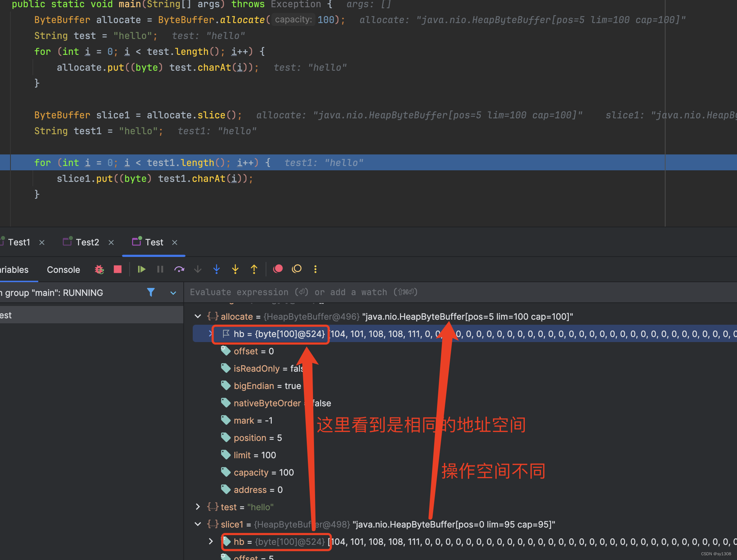Resume program execution
The width and height of the screenshot is (737, 560).
click(x=141, y=269)
